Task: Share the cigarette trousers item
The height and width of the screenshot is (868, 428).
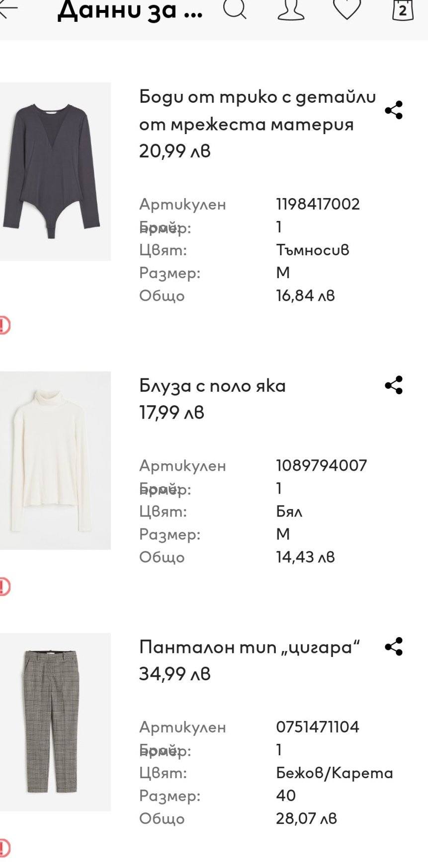Action: (x=394, y=647)
